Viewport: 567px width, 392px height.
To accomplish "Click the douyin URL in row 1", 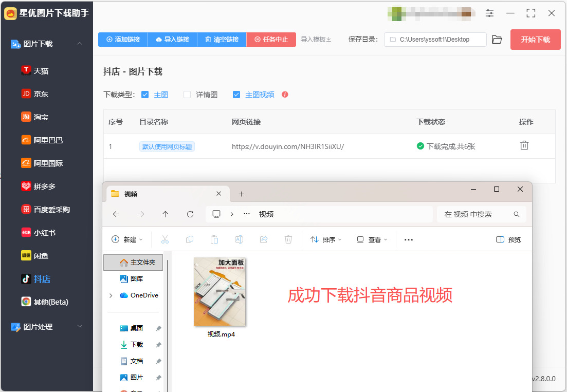I will tap(288, 146).
